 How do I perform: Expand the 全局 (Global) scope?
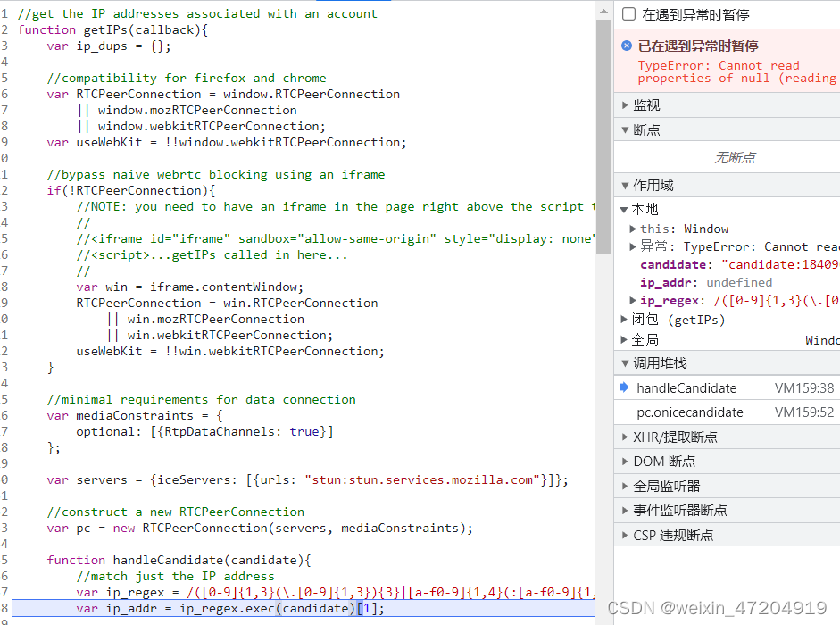point(624,340)
